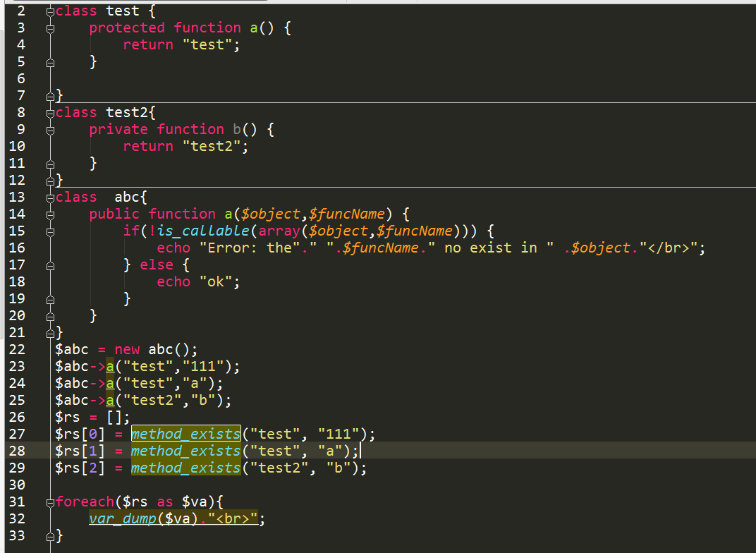Image resolution: width=756 pixels, height=553 pixels.
Task: Collapse the if is_callable block
Action: pyautogui.click(x=49, y=231)
